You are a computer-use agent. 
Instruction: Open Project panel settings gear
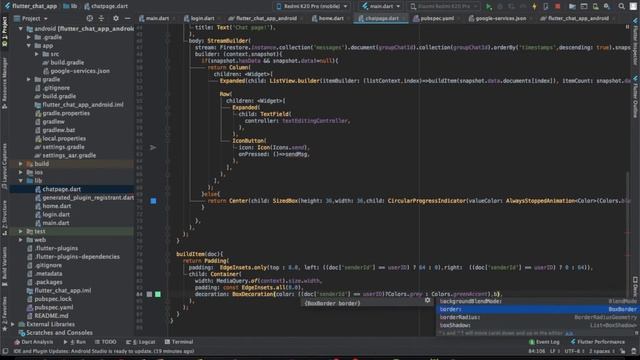pyautogui.click(x=116, y=18)
